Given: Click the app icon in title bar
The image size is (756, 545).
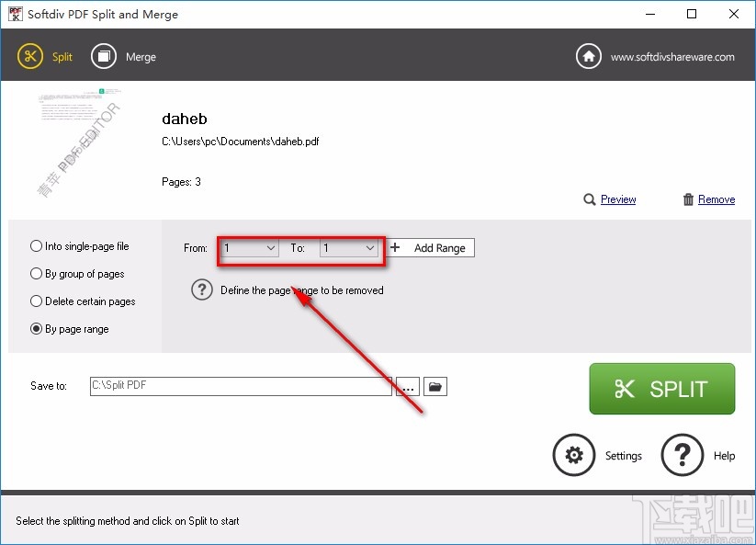Looking at the screenshot, I should pos(15,14).
